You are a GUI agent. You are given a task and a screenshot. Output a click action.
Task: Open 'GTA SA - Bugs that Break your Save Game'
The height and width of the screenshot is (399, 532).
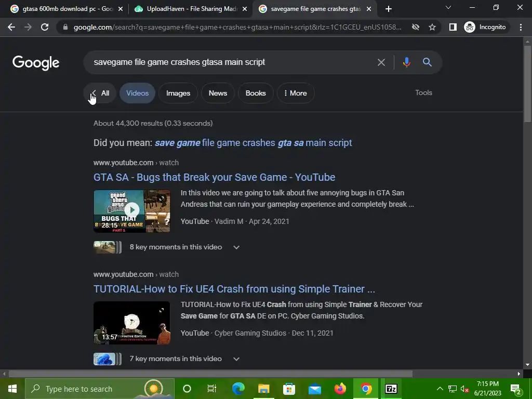click(x=215, y=178)
